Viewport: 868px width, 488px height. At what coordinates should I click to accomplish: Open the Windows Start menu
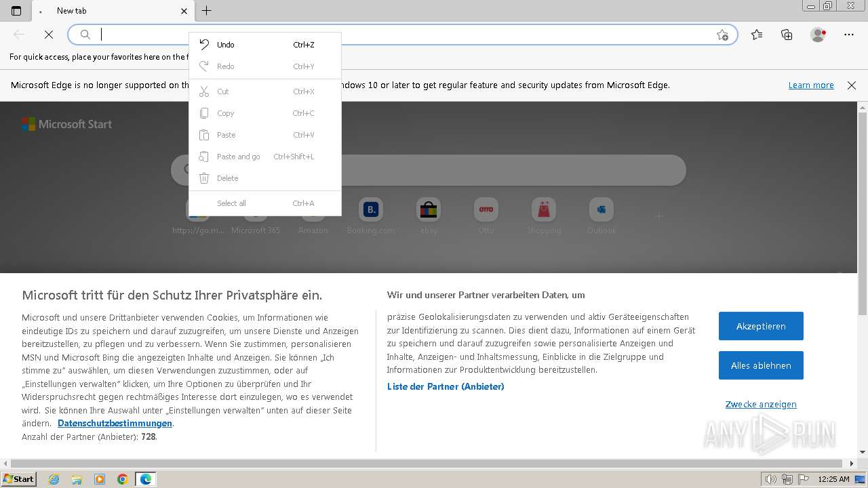19,479
